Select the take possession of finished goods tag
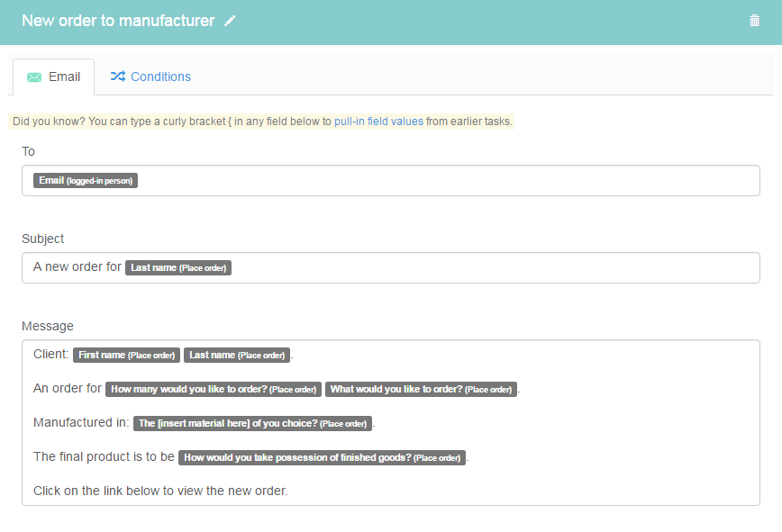This screenshot has width=782, height=532. point(323,458)
